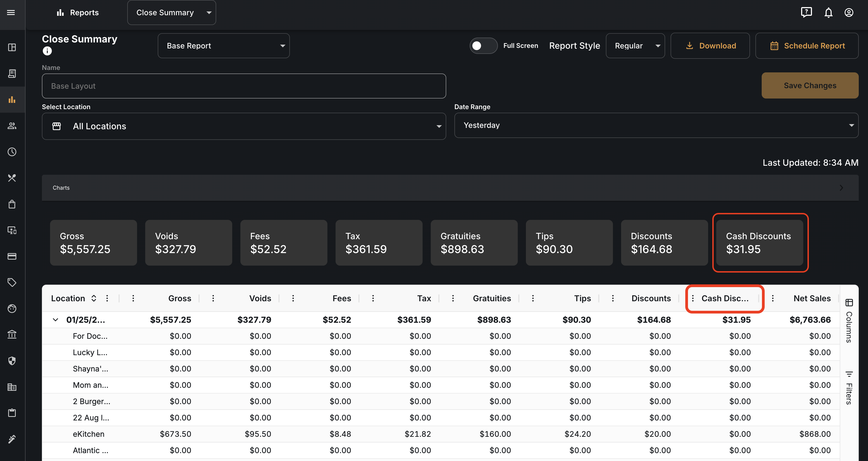
Task: Open the price tag sidebar icon
Action: point(12,282)
